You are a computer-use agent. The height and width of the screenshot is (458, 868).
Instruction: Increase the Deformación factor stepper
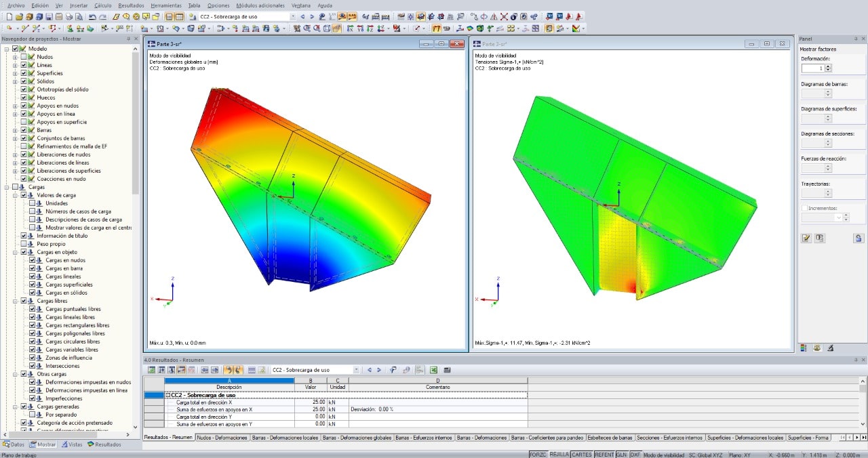828,66
